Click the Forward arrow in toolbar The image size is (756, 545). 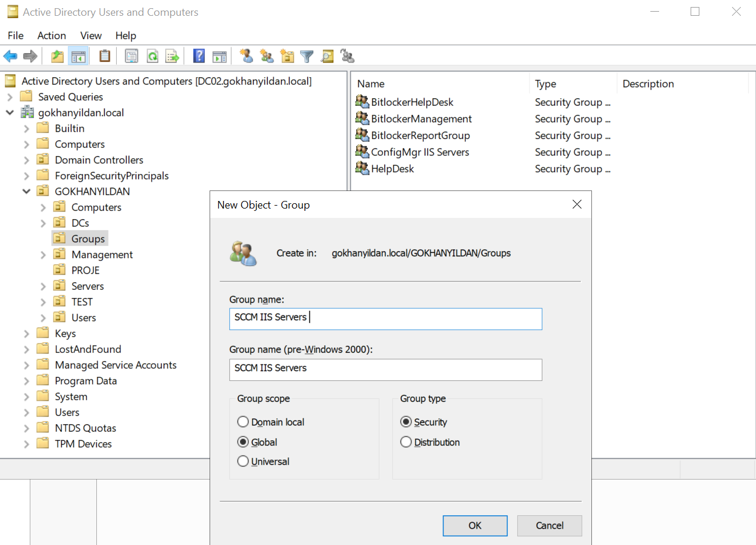click(30, 56)
